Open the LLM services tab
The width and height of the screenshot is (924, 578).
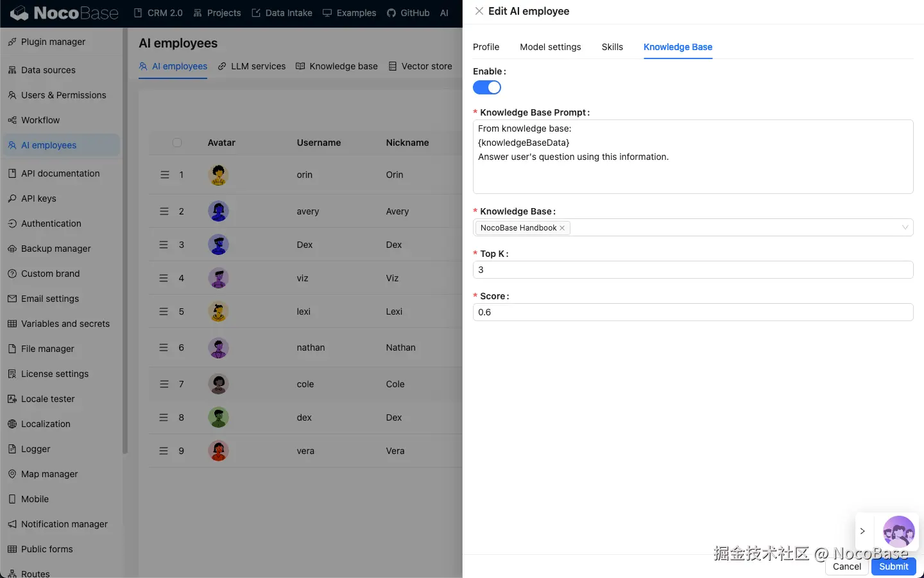tap(252, 66)
